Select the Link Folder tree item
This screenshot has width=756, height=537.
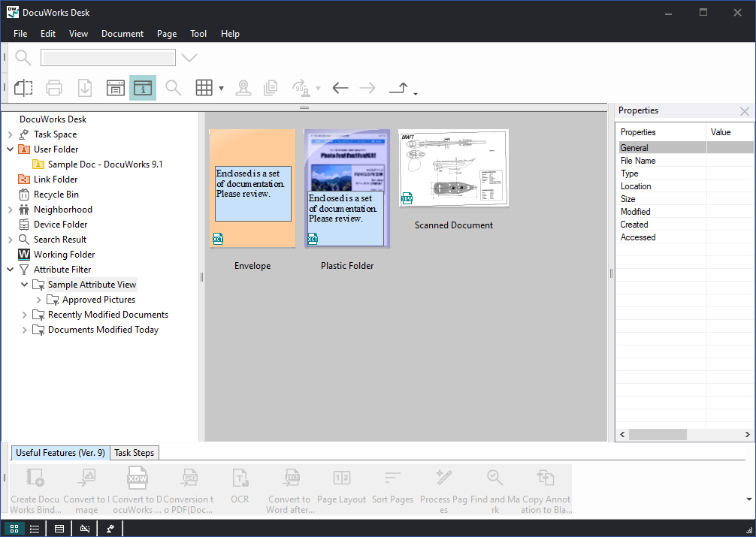point(56,180)
